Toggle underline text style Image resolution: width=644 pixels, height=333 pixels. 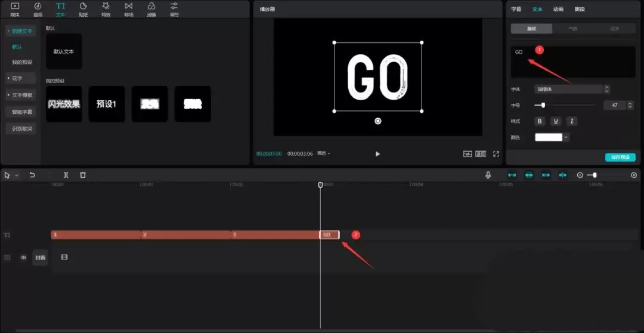pos(556,121)
